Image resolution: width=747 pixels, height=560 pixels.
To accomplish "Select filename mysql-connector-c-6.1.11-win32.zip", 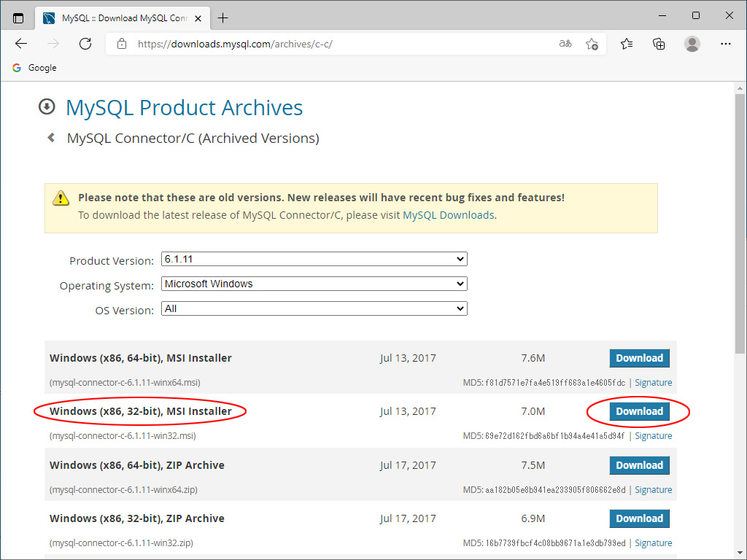I will (x=122, y=542).
